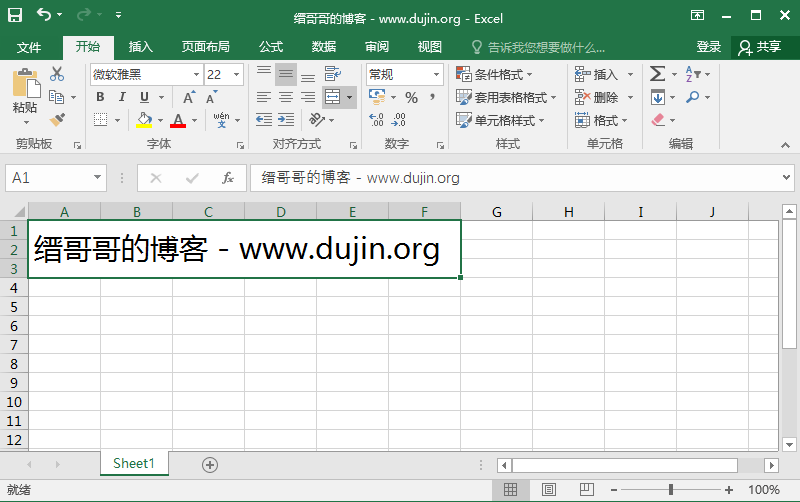Open the Name Box dropdown arrow
This screenshot has height=502, width=800.
pos(97,178)
